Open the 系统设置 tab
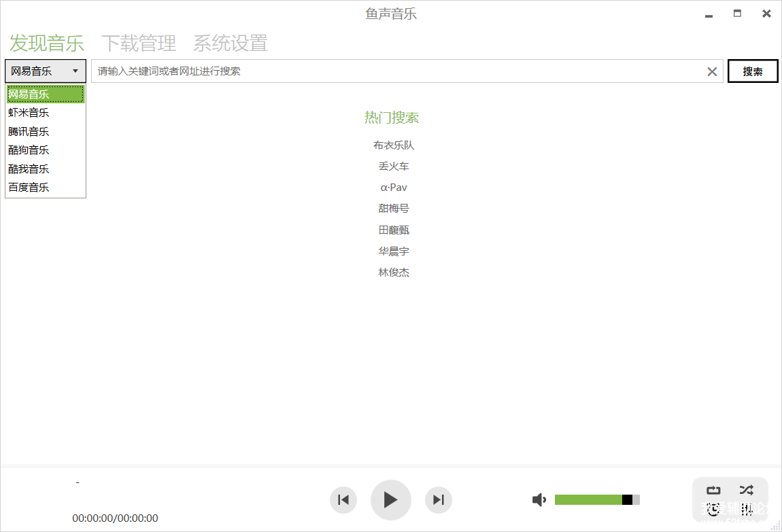Screen dimensions: 782x532 231,43
